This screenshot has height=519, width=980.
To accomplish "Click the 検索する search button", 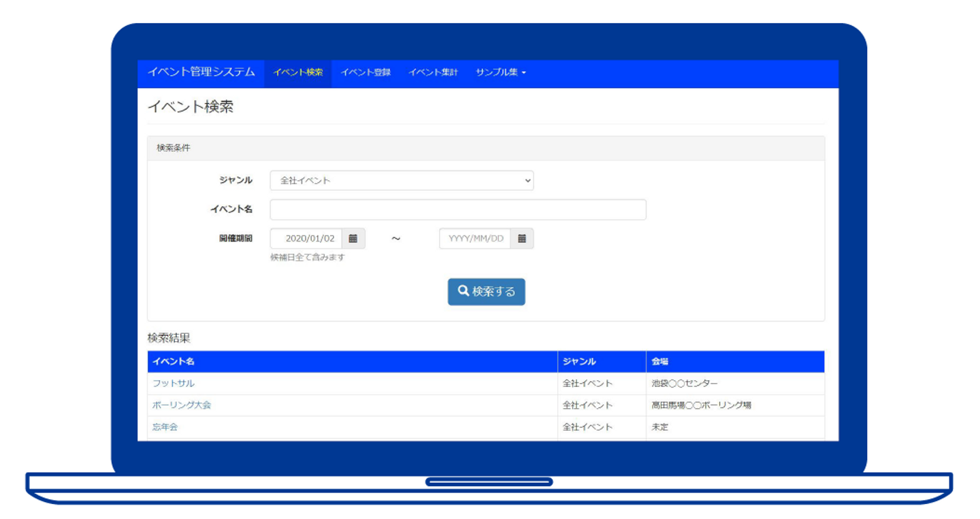I will (x=487, y=292).
